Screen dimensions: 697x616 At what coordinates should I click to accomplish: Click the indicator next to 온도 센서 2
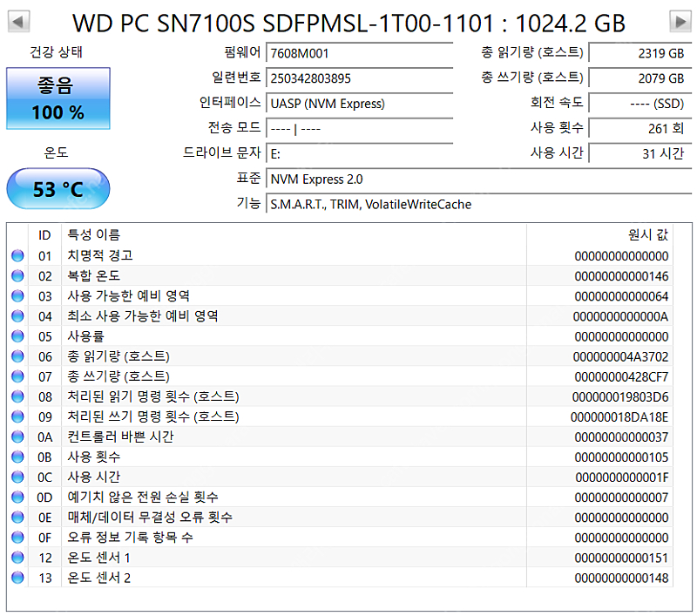coord(19,577)
